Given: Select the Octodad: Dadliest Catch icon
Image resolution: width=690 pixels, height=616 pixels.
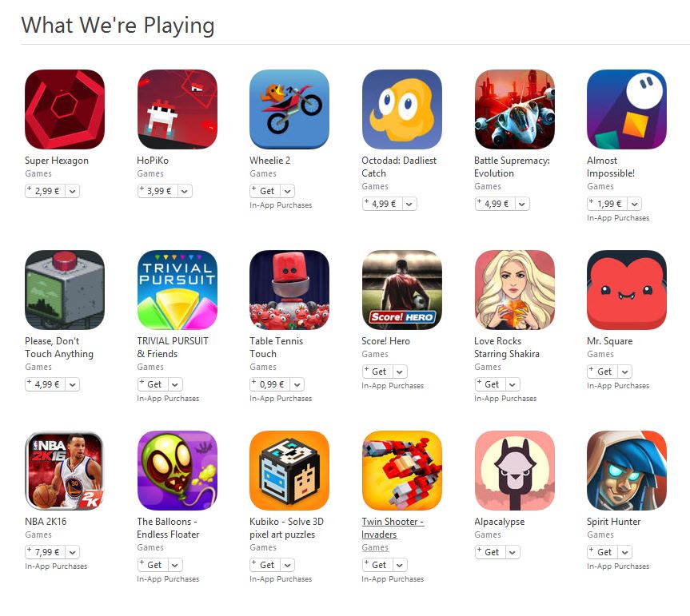Looking at the screenshot, I should coord(401,109).
